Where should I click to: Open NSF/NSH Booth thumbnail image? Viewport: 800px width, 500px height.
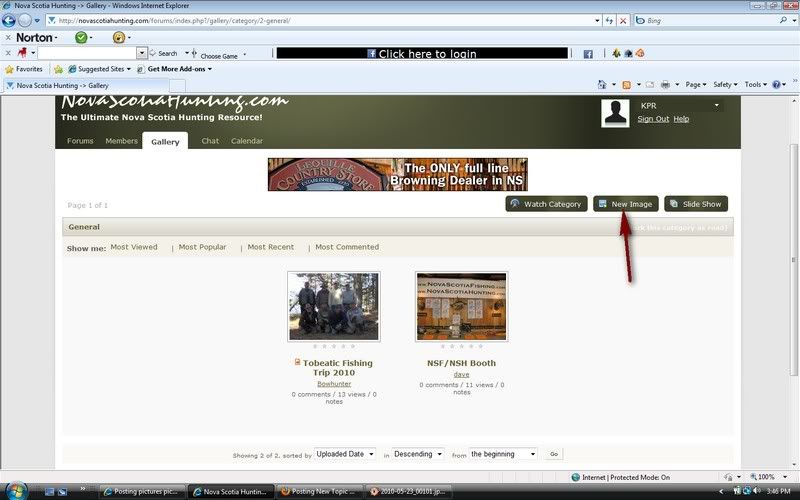(461, 306)
